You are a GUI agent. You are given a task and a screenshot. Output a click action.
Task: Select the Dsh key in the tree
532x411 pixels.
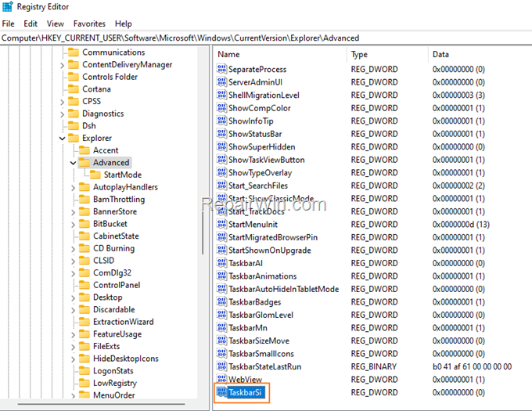click(x=89, y=126)
